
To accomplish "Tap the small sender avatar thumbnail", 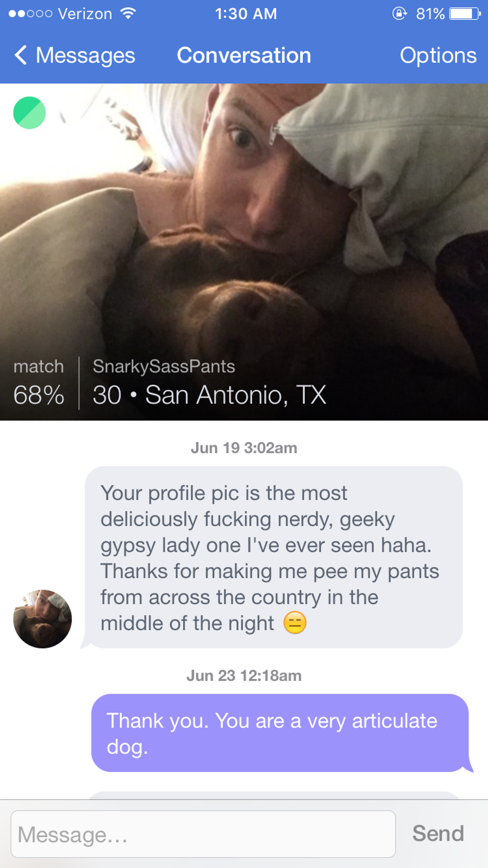I will (42, 619).
